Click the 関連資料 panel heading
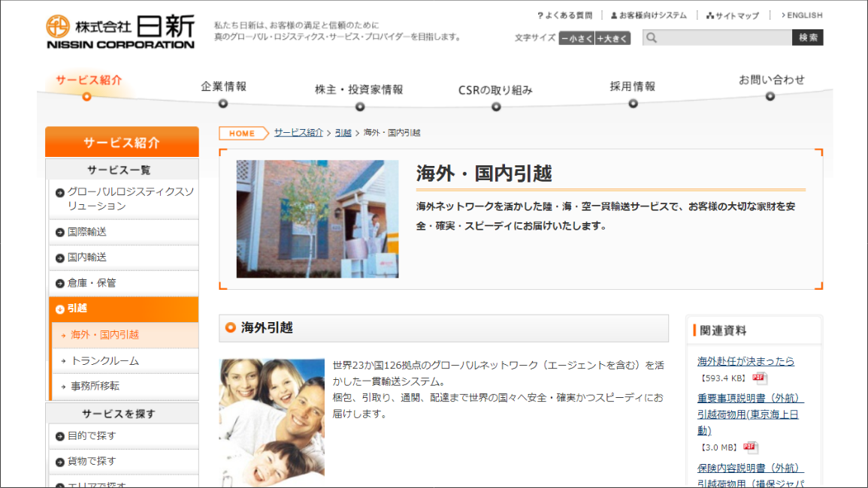Screen dimensions: 868x488 [723, 331]
